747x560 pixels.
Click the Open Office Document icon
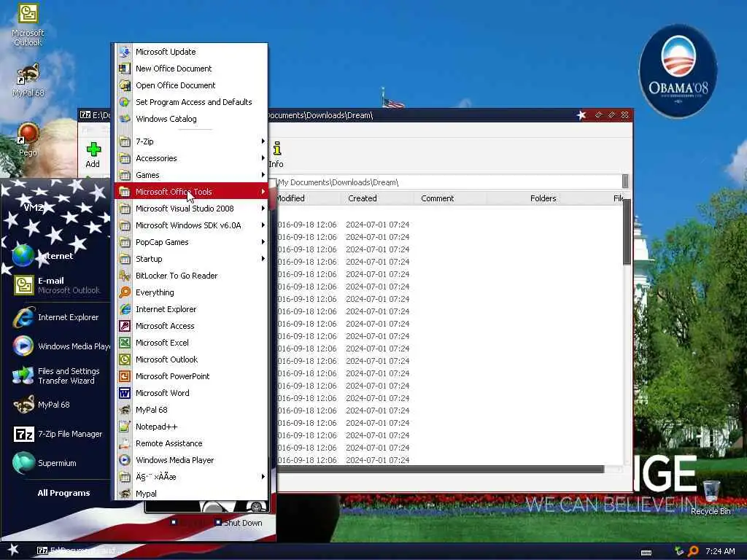(x=125, y=85)
